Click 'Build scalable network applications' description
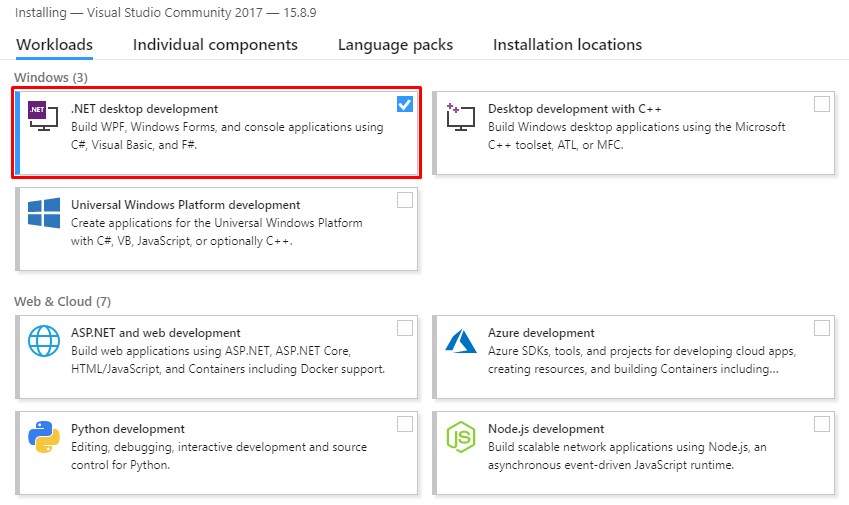The height and width of the screenshot is (505, 849). pos(627,456)
